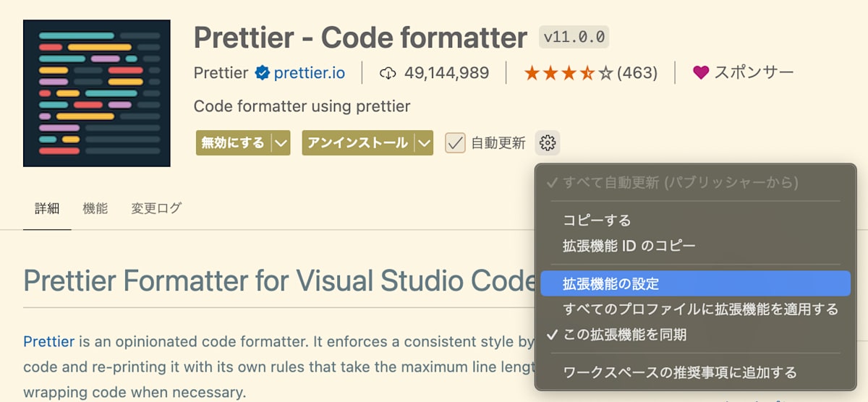Screen dimensions: 868x402
Task: Click the スポンサー link
Action: tap(754, 72)
